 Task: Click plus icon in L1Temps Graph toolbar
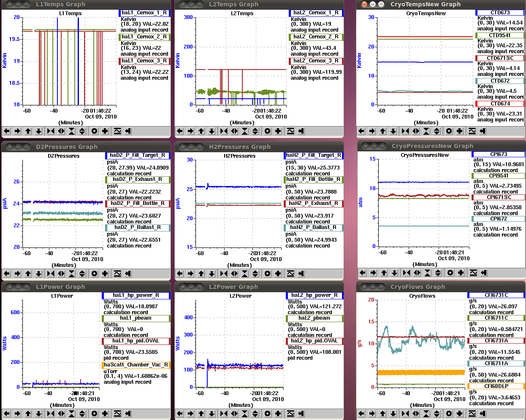(x=105, y=131)
